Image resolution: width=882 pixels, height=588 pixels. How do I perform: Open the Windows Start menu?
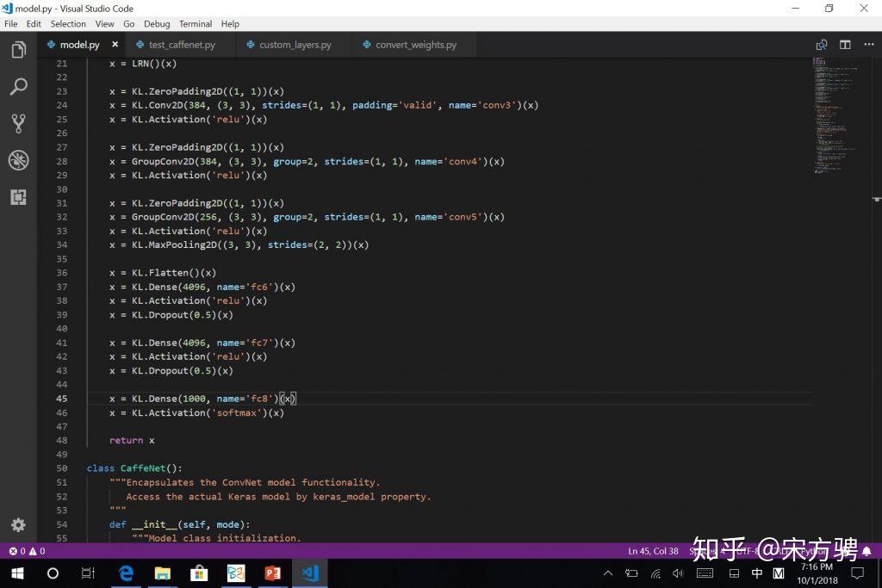pyautogui.click(x=17, y=573)
